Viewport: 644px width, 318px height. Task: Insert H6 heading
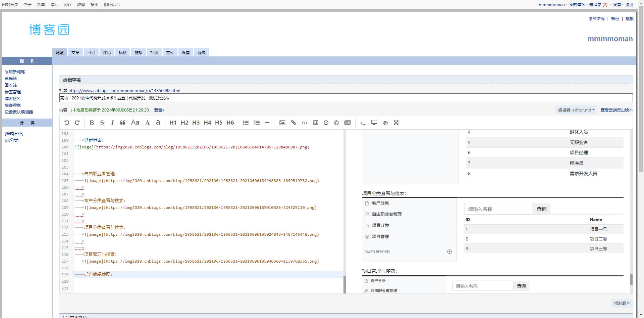point(230,123)
